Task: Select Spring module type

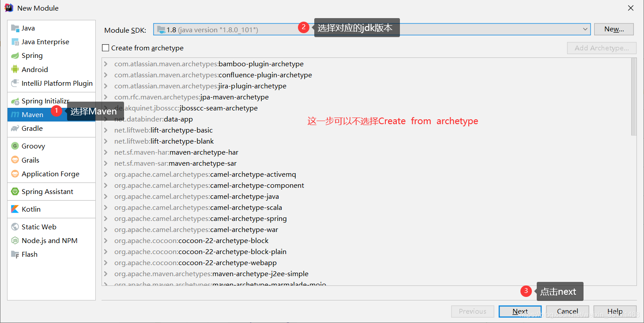Action: [51, 56]
